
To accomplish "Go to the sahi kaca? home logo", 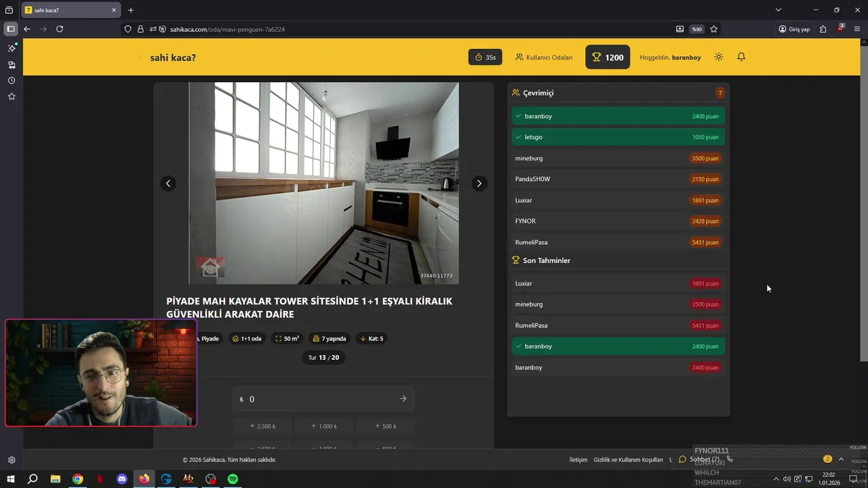I will pyautogui.click(x=172, y=58).
